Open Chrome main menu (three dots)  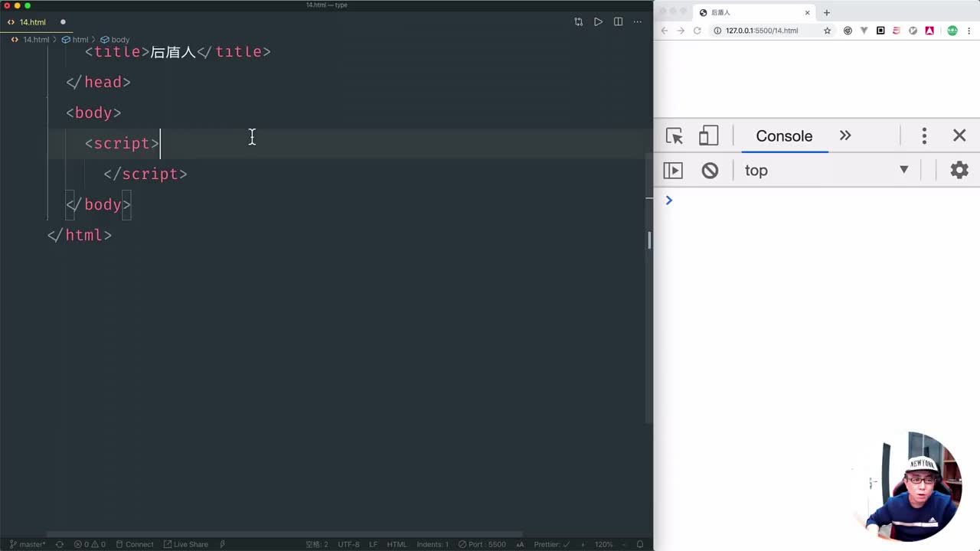click(x=969, y=31)
